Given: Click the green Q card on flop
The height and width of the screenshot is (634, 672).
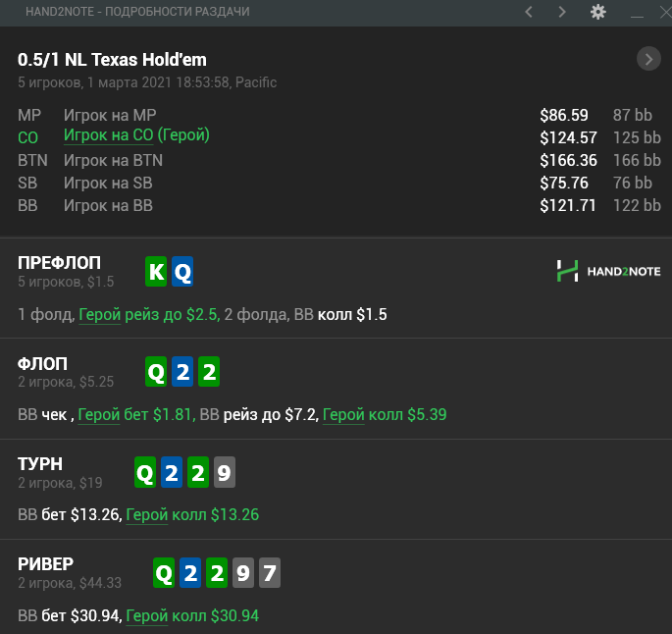Looking at the screenshot, I should coord(156,372).
